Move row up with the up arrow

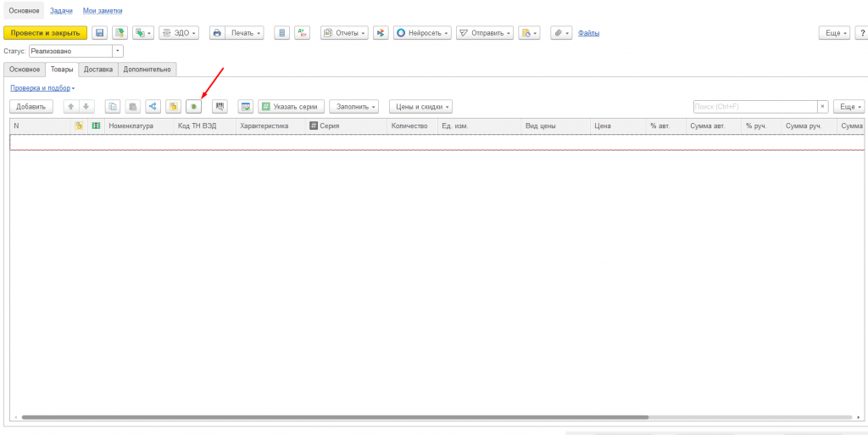[71, 106]
